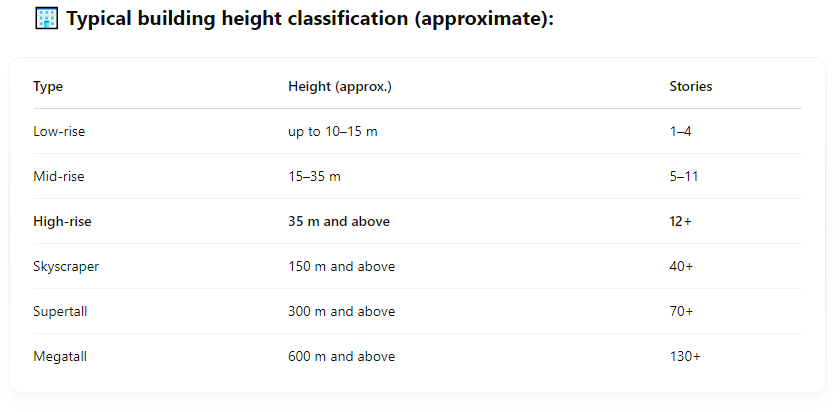Click the 'Mid-rise' row label
The width and height of the screenshot is (840, 412).
[x=58, y=176]
